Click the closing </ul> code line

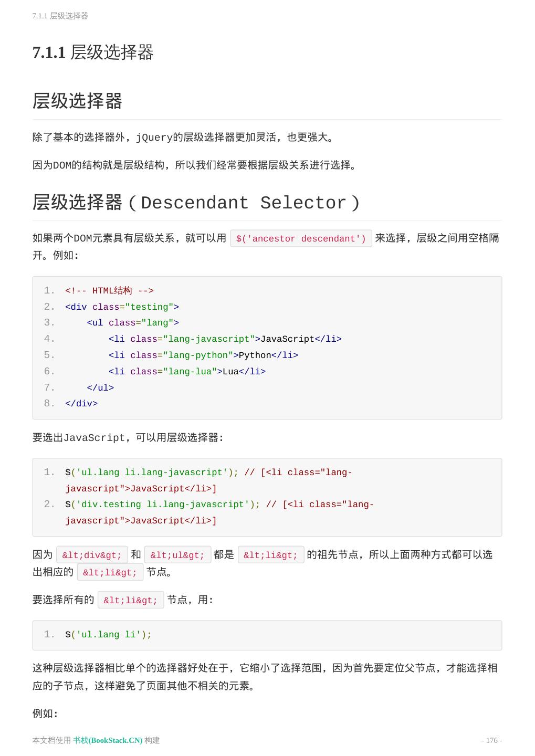pyautogui.click(x=100, y=388)
